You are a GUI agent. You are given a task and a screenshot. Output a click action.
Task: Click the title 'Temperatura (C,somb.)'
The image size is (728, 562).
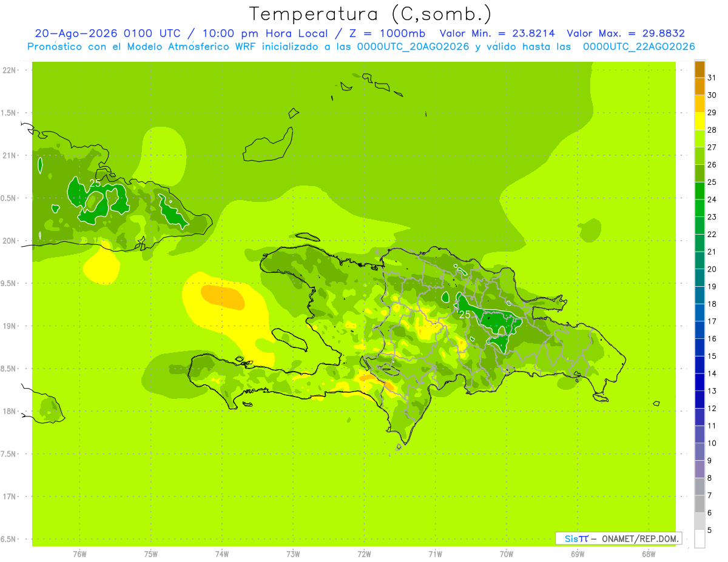(x=371, y=14)
